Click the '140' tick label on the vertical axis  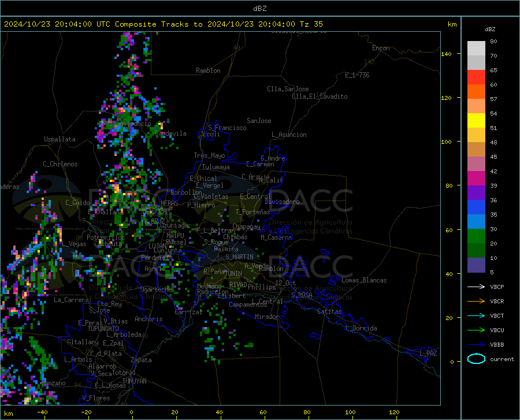(446, 54)
